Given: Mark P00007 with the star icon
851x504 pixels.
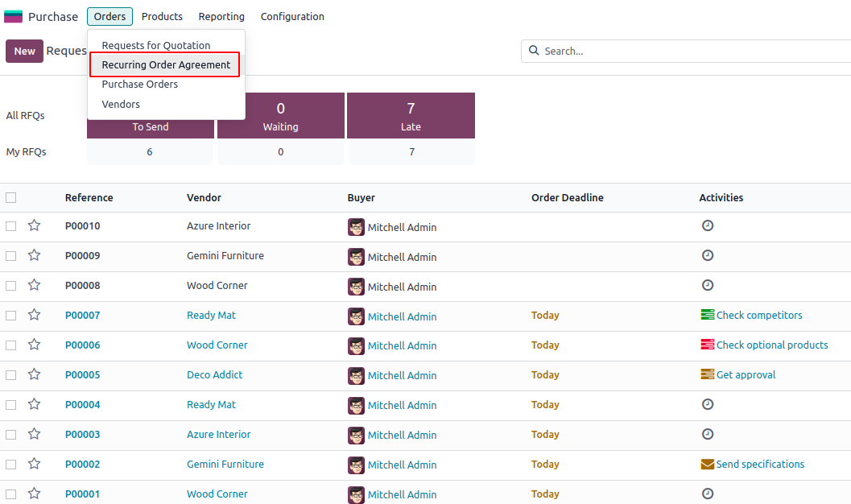Looking at the screenshot, I should click(x=34, y=315).
